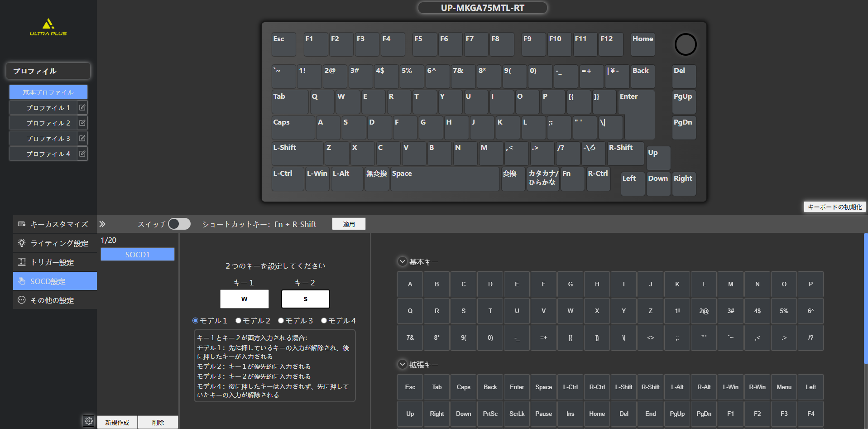Open the gear settings icon at bottom left
Screen dimensions: 868x429
tap(89, 421)
